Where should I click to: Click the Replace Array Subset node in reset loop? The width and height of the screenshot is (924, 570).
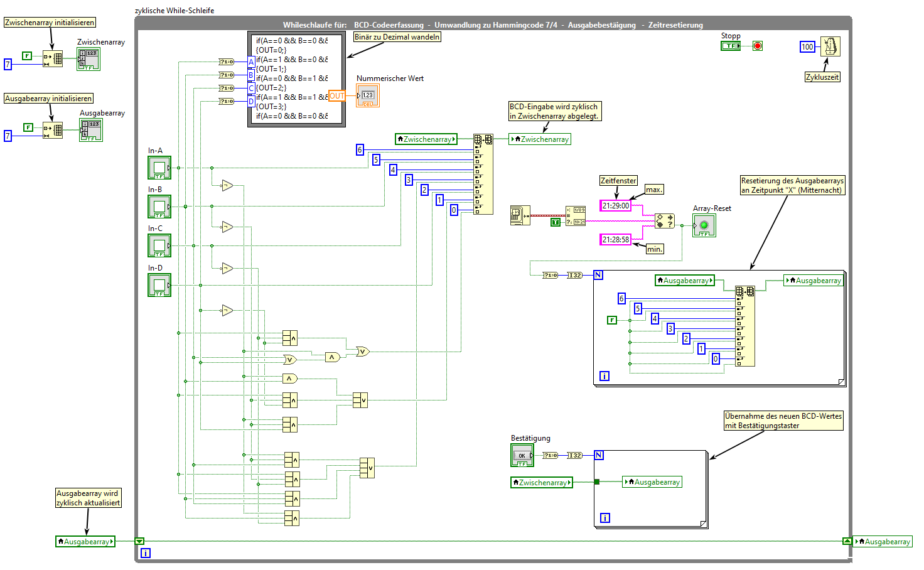pyautogui.click(x=745, y=326)
